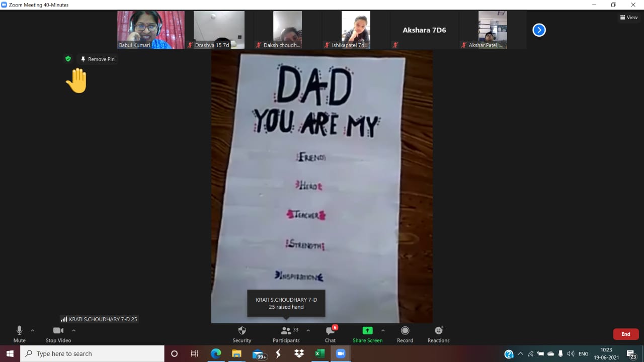The image size is (644, 362).
Task: Select Ishikapatel 7d video thumbnail
Action: 356,30
